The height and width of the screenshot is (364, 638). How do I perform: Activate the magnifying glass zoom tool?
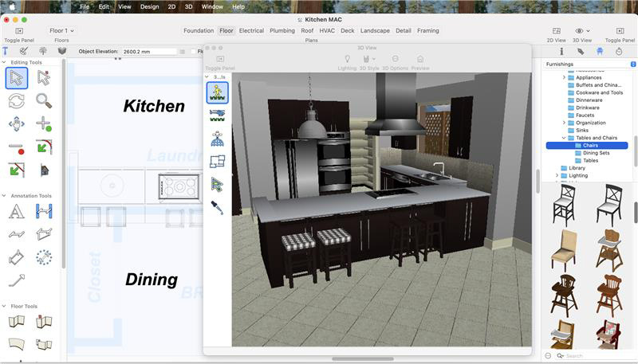click(x=44, y=100)
